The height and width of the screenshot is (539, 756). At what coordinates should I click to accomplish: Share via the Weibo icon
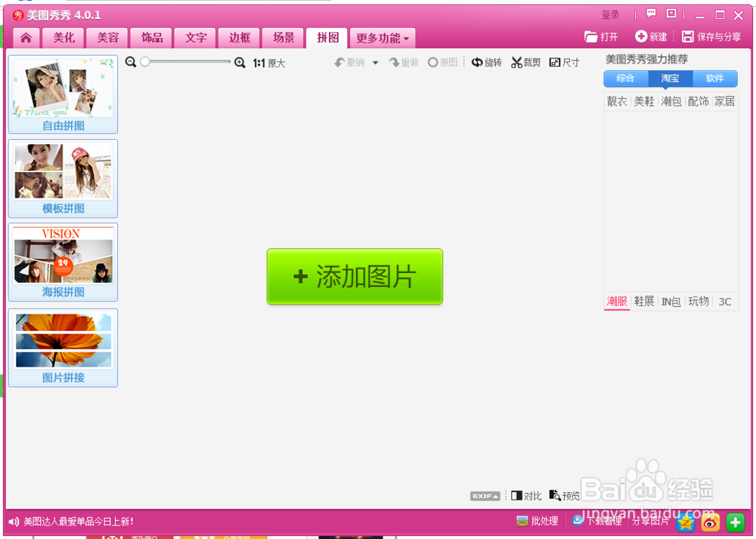click(710, 522)
